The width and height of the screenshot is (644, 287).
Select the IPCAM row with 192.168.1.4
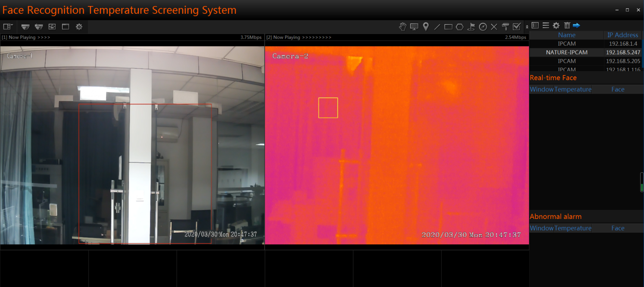click(x=585, y=44)
